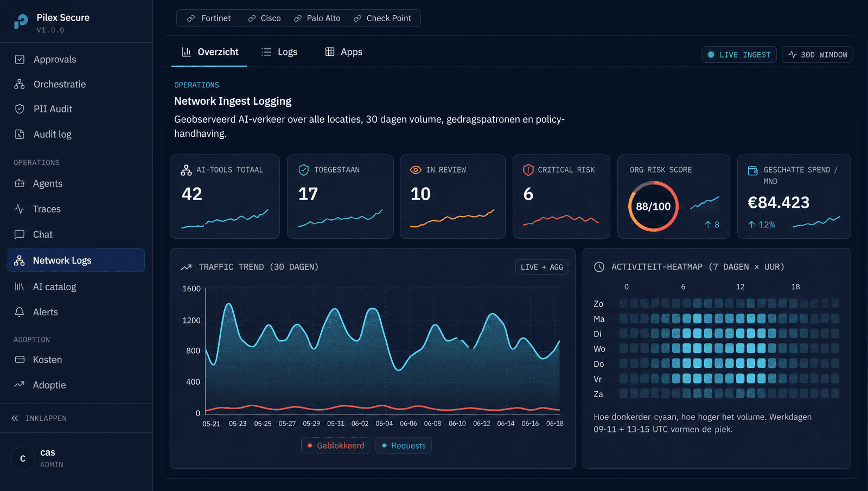Click the Activiteit-Heatmap clock icon
This screenshot has height=491, width=868.
coord(599,267)
